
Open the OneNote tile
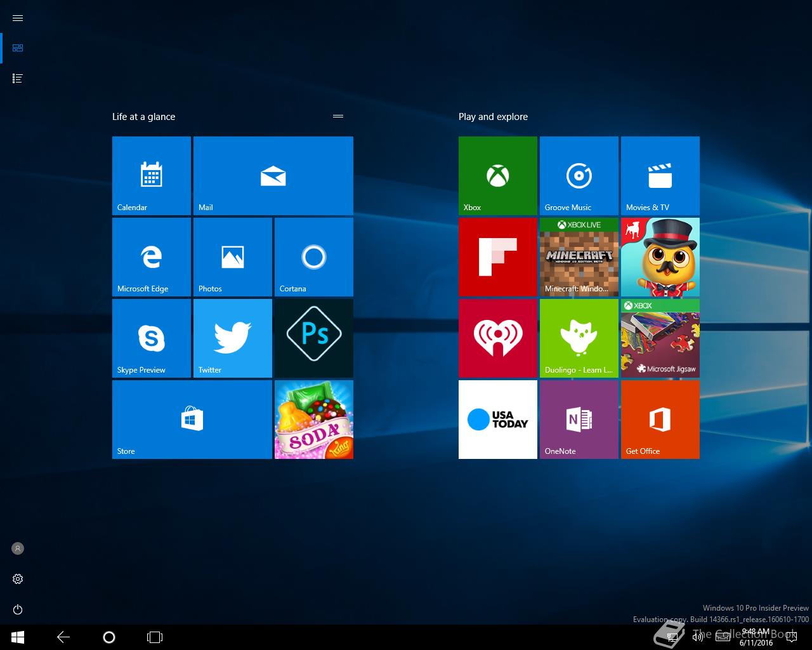click(x=579, y=420)
